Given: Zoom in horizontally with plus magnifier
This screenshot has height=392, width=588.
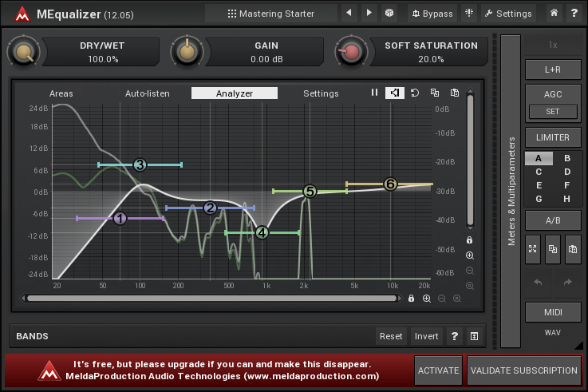Looking at the screenshot, I should [427, 299].
